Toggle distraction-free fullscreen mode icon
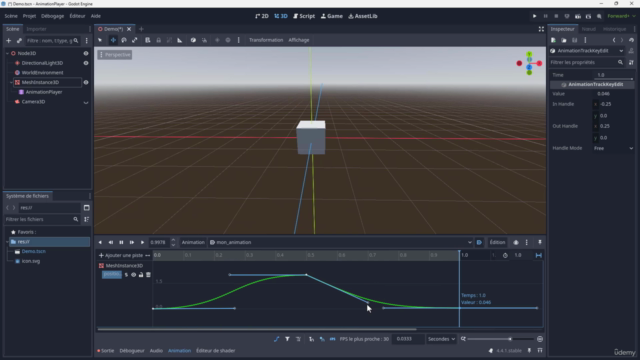640x360 pixels. [541, 29]
